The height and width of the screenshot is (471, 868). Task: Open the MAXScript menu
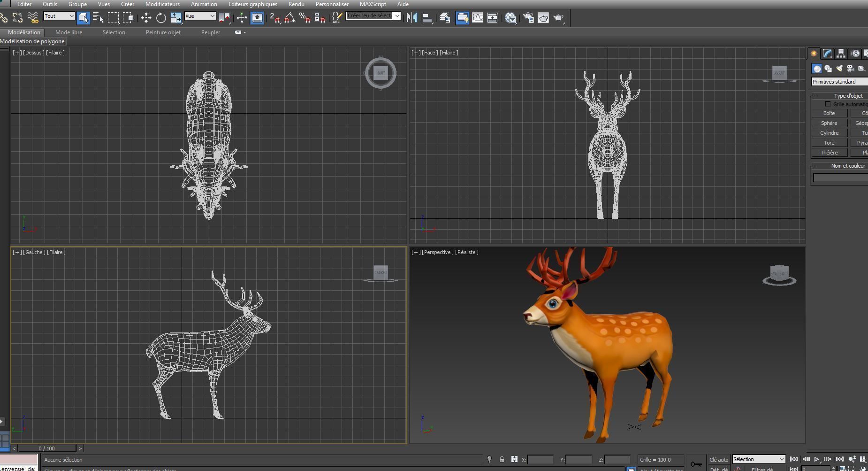coord(373,4)
